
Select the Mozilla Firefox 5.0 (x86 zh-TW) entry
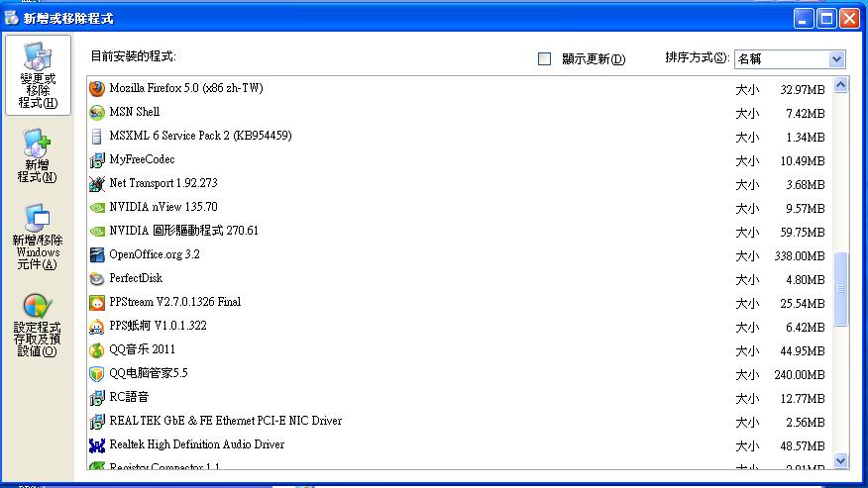pyautogui.click(x=460, y=88)
